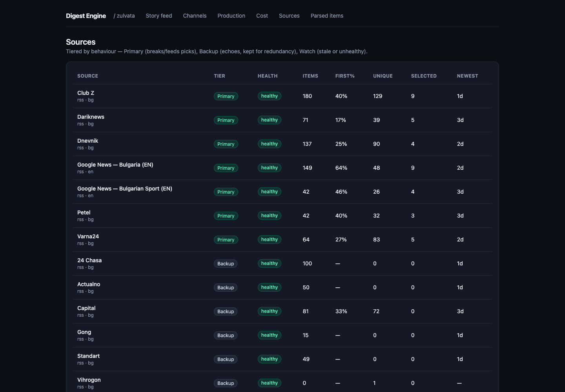The height and width of the screenshot is (392, 565).
Task: Open the Story feed tab
Action: point(159,16)
